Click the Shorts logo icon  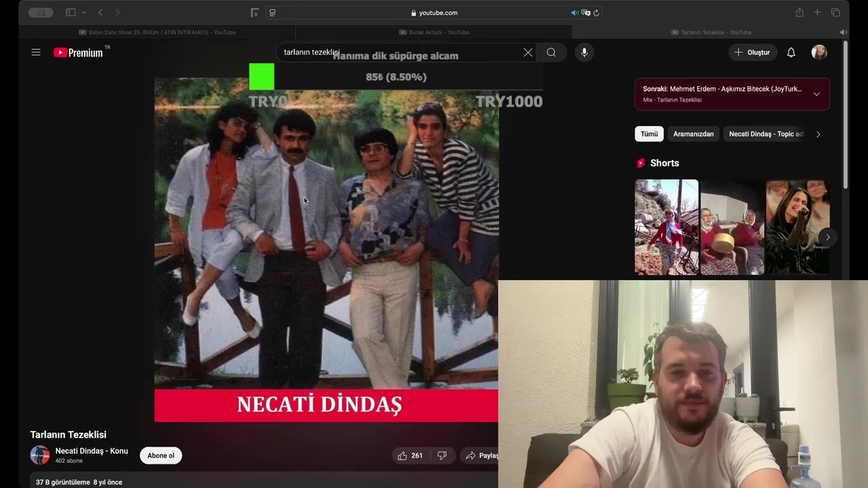641,163
